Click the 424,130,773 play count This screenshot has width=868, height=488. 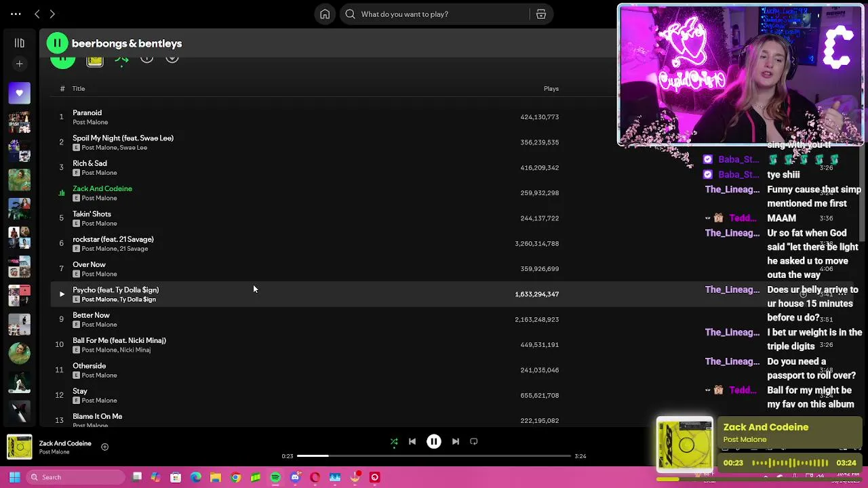point(539,117)
